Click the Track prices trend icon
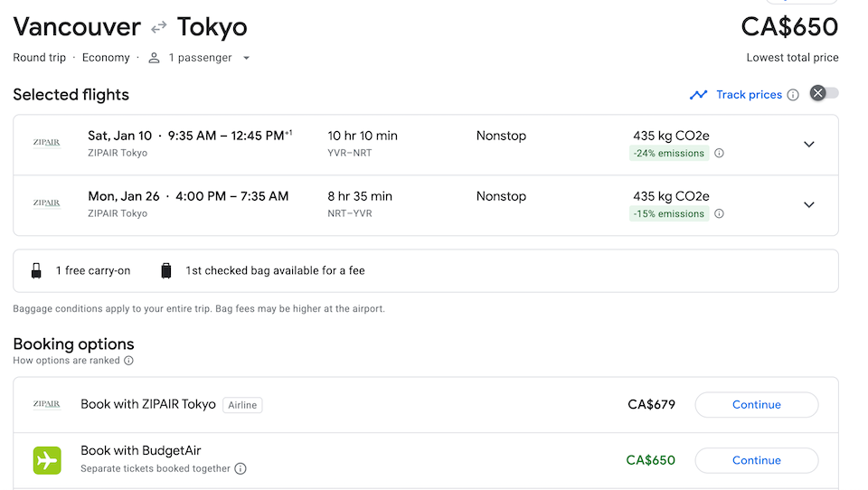The image size is (868, 490). click(698, 95)
